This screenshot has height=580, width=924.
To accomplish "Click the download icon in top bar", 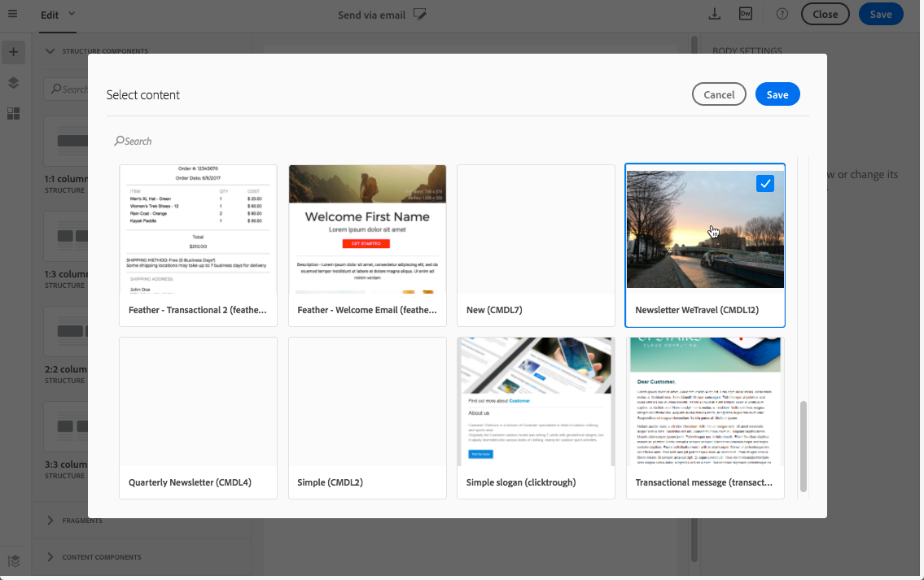I will pos(714,14).
